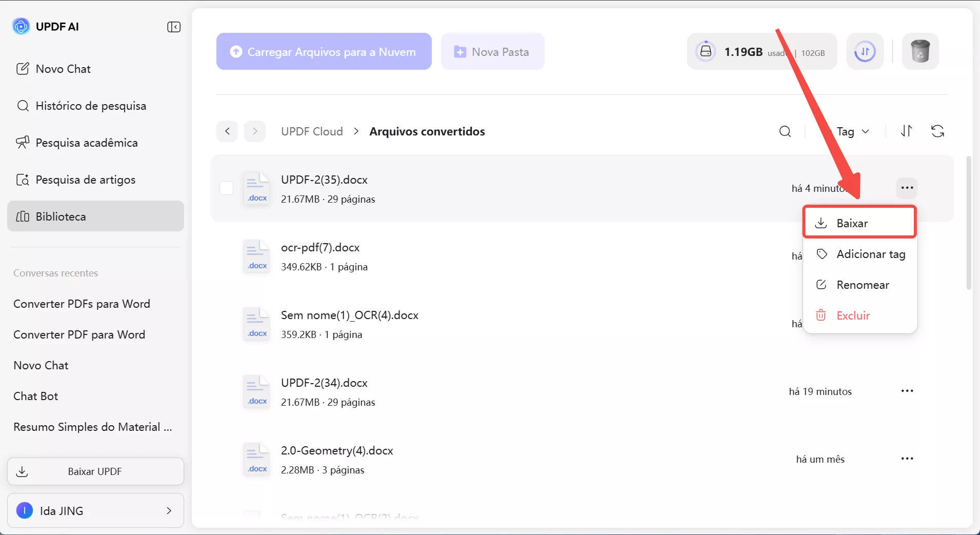Screen dimensions: 980x535
Task: Open file search magnifier icon
Action: pos(785,132)
